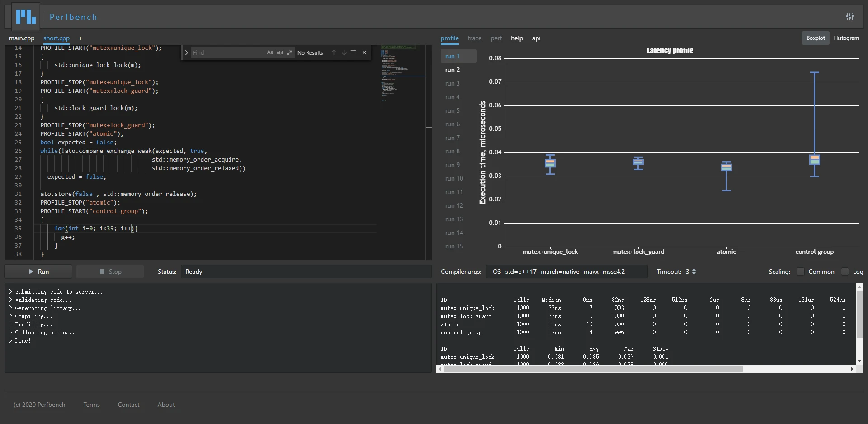Go to next find match arrow
Viewport: 868px width, 424px height.
[344, 52]
